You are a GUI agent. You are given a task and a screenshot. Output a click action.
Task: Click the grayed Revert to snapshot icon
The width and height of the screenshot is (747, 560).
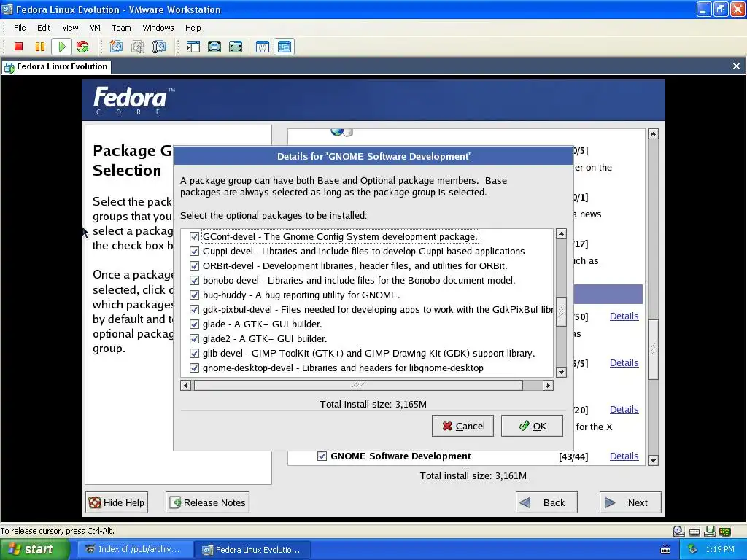coord(138,47)
